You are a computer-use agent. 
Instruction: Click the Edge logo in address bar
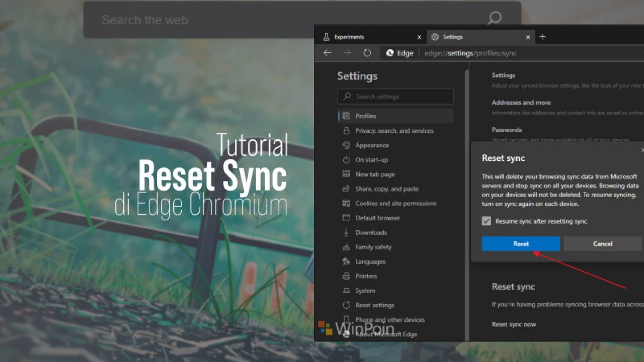click(x=390, y=53)
